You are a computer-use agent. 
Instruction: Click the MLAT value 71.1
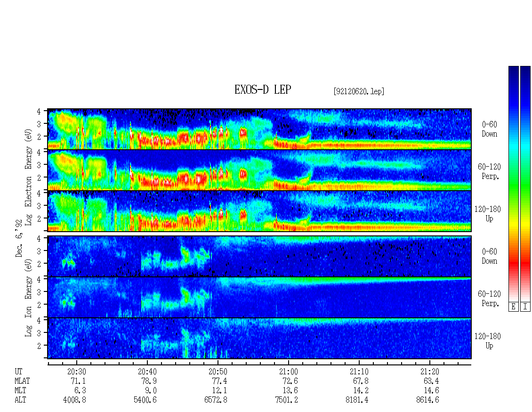pos(78,381)
